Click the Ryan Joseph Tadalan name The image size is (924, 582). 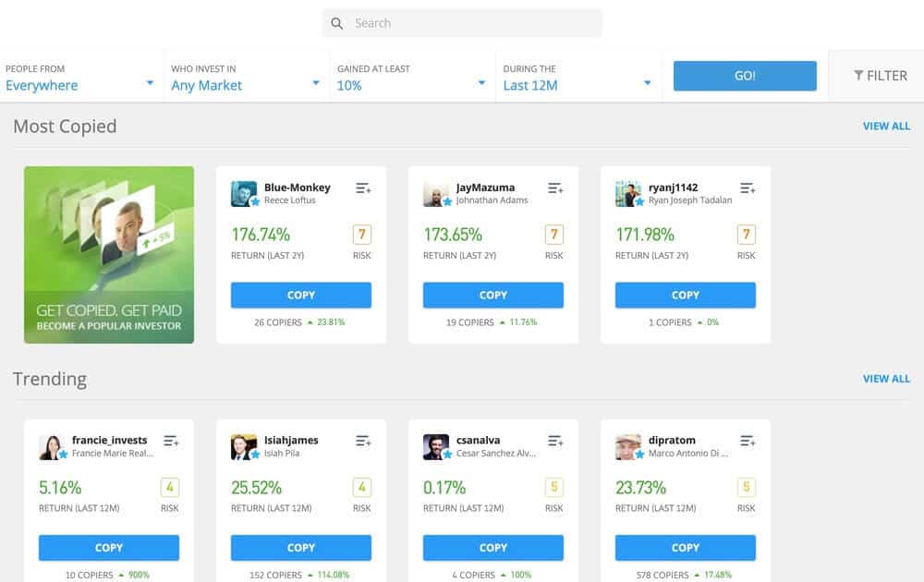(x=690, y=200)
